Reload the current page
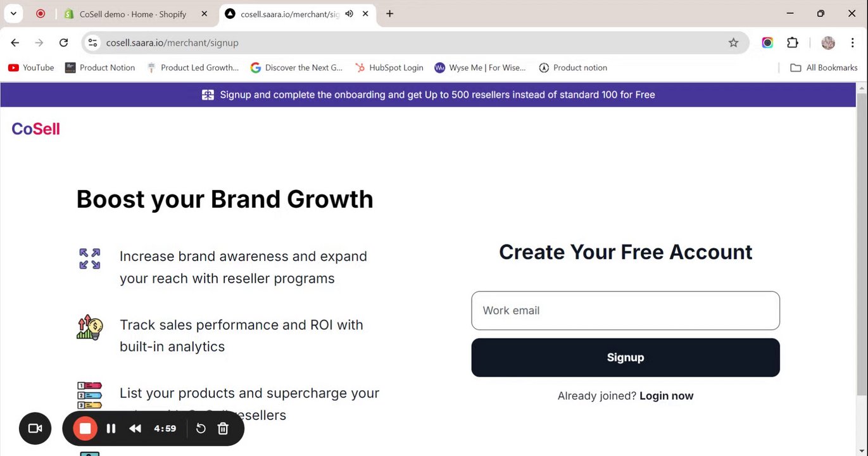 [63, 42]
